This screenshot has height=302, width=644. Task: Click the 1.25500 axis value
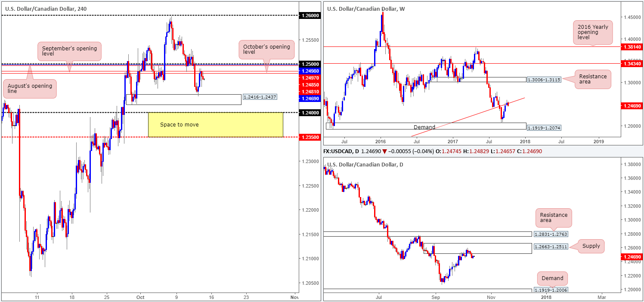click(x=310, y=40)
